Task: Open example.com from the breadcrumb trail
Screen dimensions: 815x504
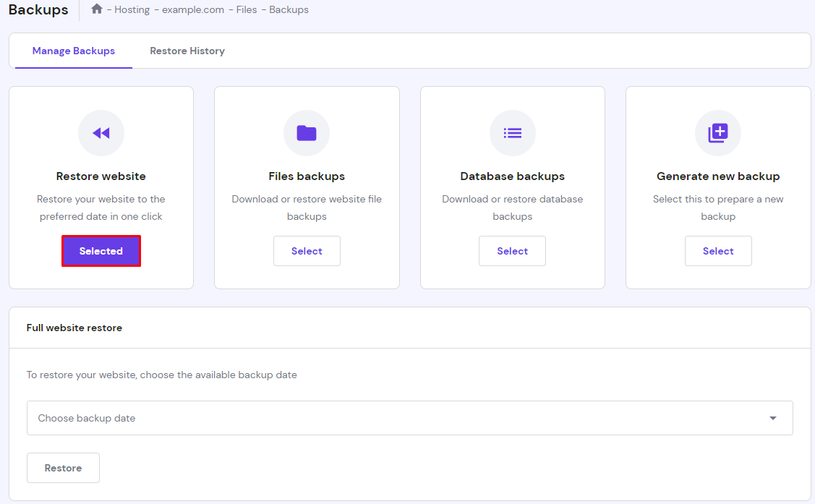Action: pyautogui.click(x=193, y=9)
